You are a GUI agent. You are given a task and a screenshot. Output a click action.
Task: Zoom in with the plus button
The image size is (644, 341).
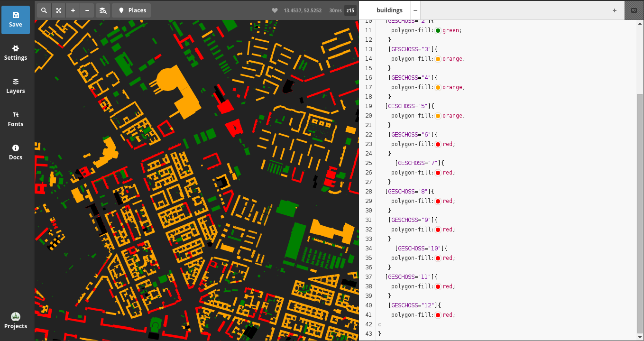(x=73, y=10)
